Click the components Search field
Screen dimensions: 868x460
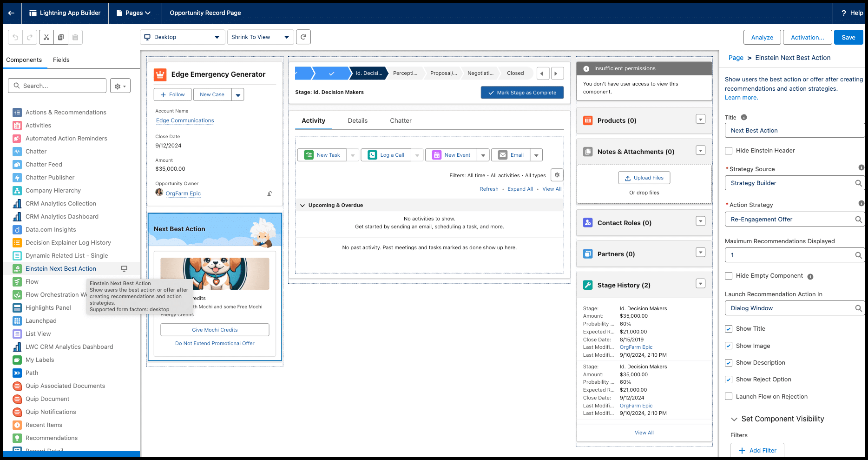[57, 86]
